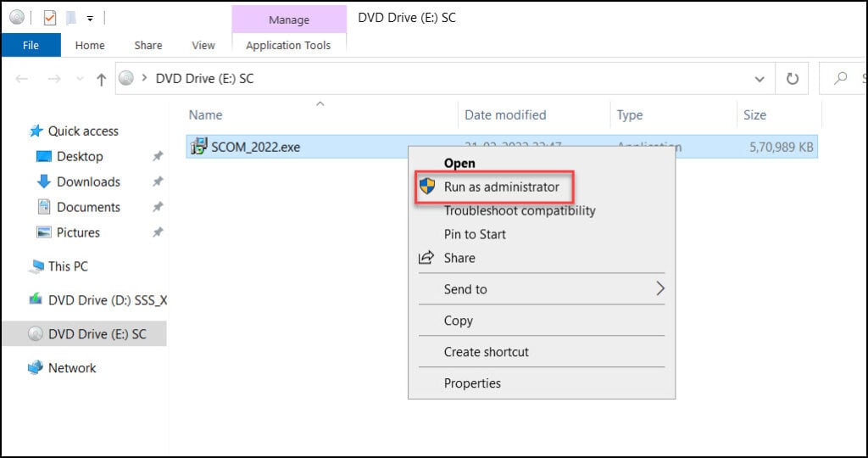Click the Properties quick access toolbar icon
The height and width of the screenshot is (458, 868).
[50, 18]
